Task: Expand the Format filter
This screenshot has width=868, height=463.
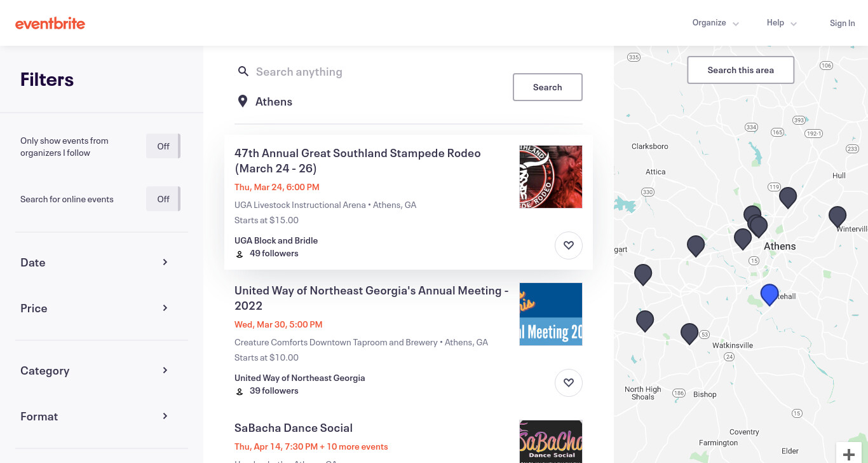Action: [94, 417]
